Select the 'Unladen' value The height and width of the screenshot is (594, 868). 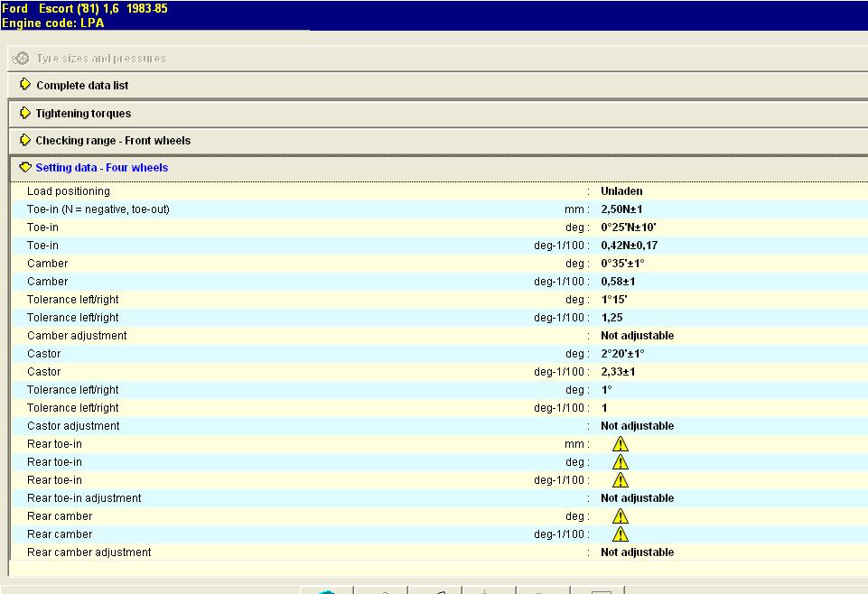pos(621,191)
